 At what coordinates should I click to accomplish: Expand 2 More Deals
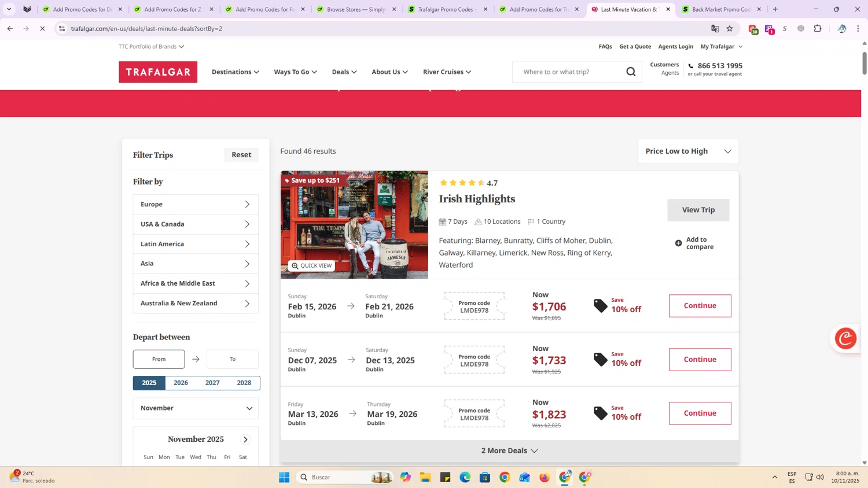point(509,450)
